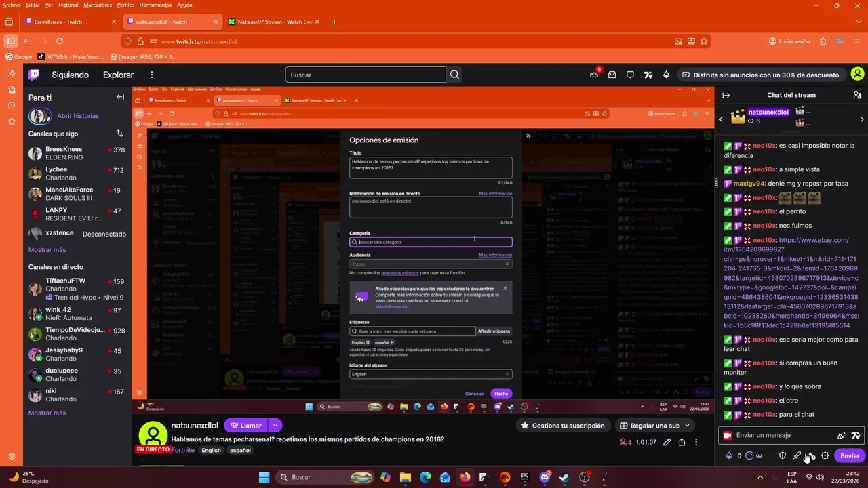
Task: Expand followed channels with first Mostrar más
Action: [47, 250]
